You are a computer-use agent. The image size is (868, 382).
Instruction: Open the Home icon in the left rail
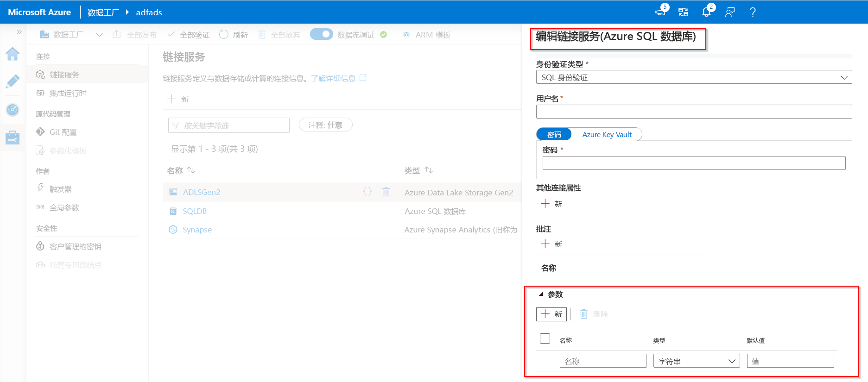[x=13, y=54]
